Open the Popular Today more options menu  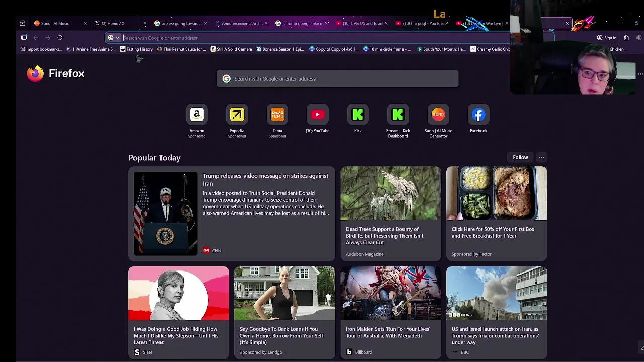pyautogui.click(x=541, y=157)
